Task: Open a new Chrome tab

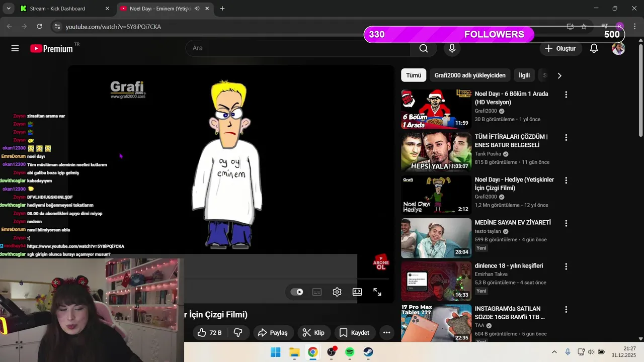Action: coord(222,9)
